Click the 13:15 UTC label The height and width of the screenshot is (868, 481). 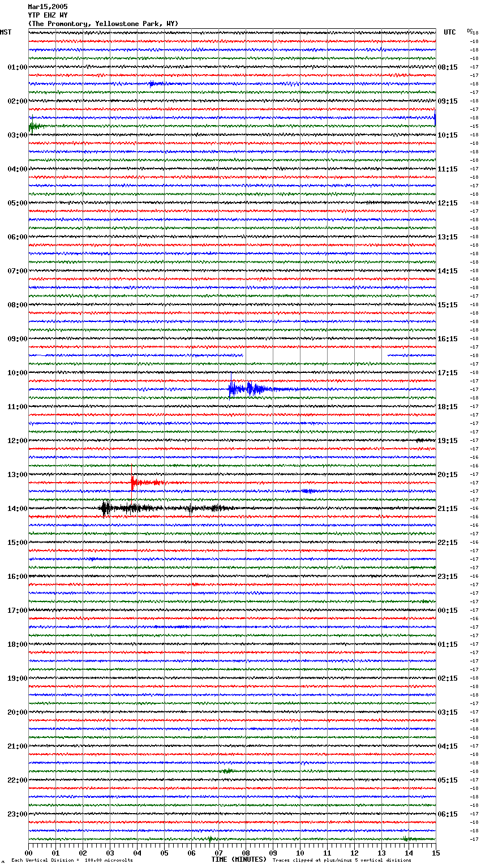448,237
